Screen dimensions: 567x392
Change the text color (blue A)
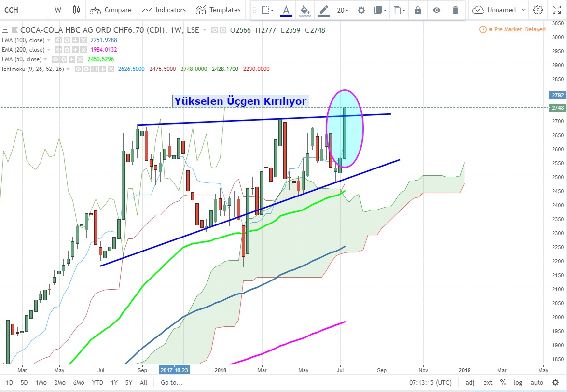click(x=286, y=10)
